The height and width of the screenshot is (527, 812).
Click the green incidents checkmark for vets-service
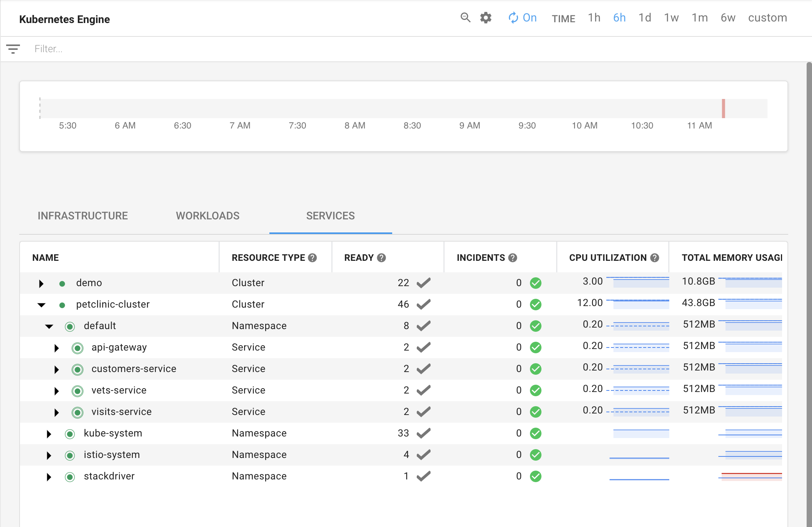pyautogui.click(x=536, y=390)
